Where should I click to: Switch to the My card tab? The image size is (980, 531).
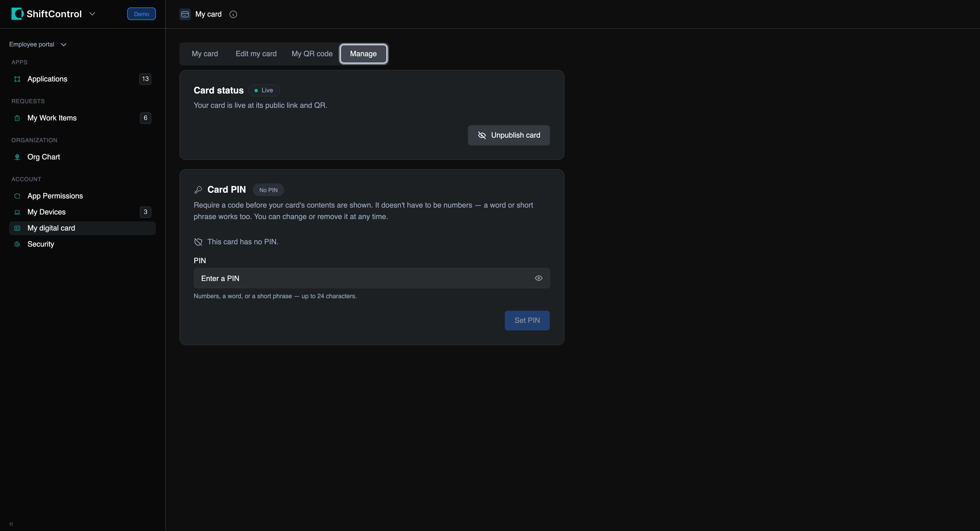pos(205,54)
